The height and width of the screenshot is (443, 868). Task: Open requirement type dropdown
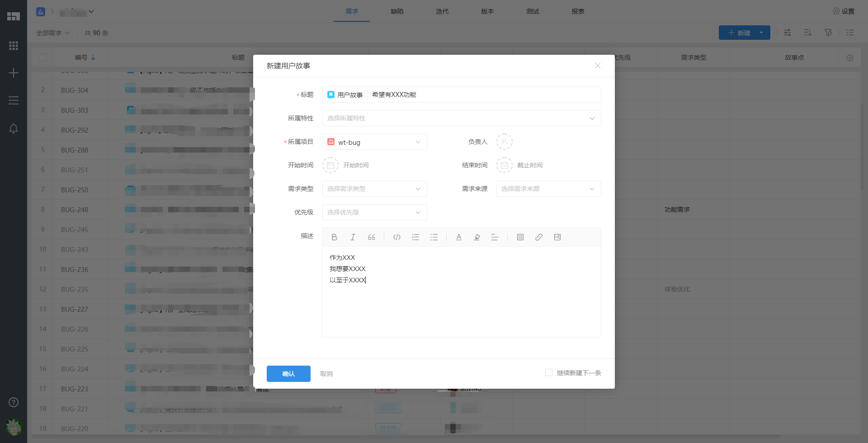tap(374, 189)
